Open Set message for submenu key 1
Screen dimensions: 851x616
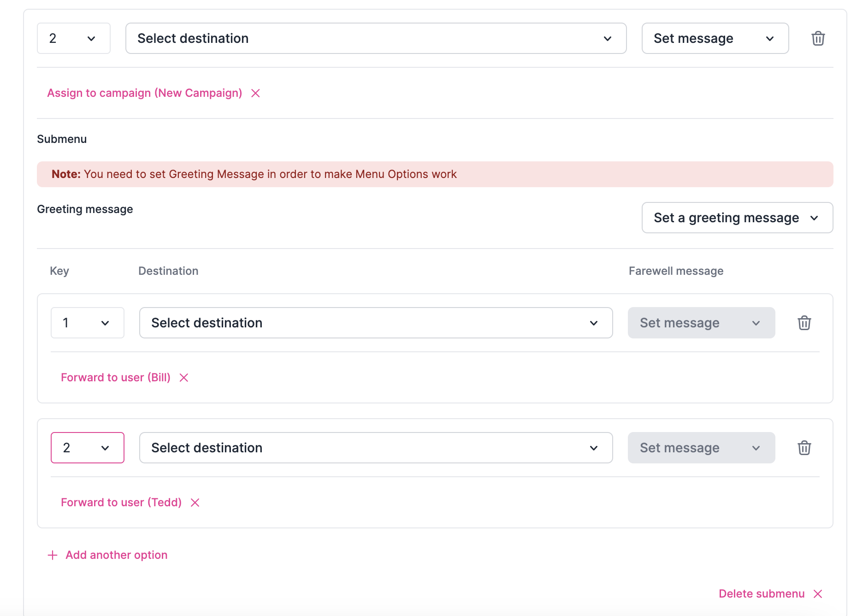pos(701,323)
